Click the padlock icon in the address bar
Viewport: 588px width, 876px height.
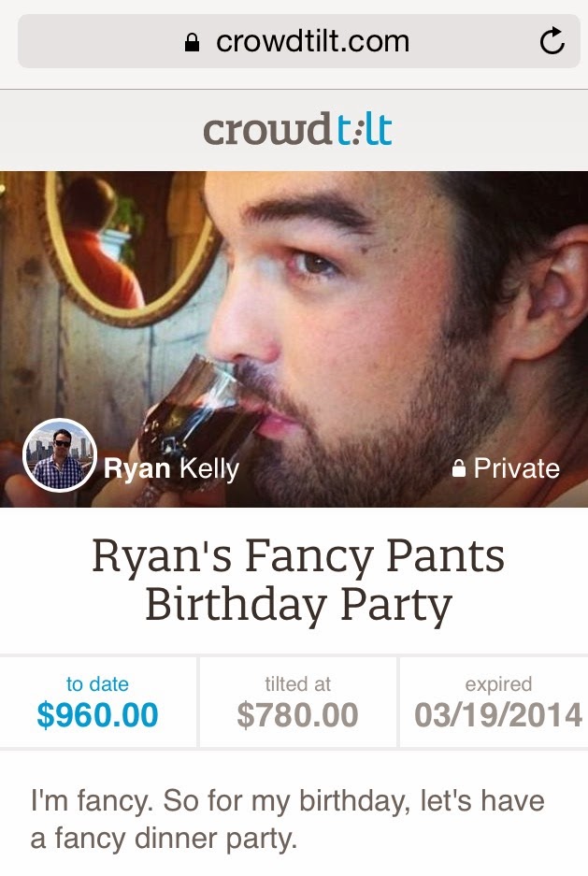pyautogui.click(x=193, y=43)
